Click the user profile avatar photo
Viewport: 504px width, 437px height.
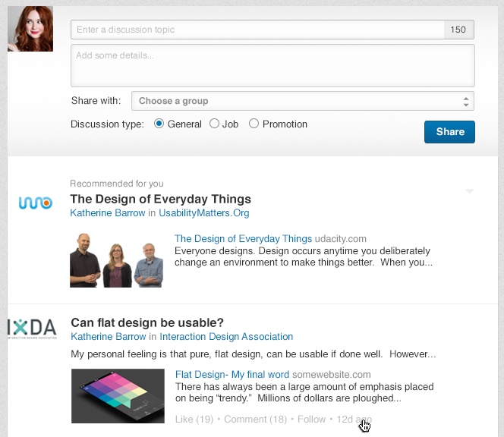tap(30, 30)
